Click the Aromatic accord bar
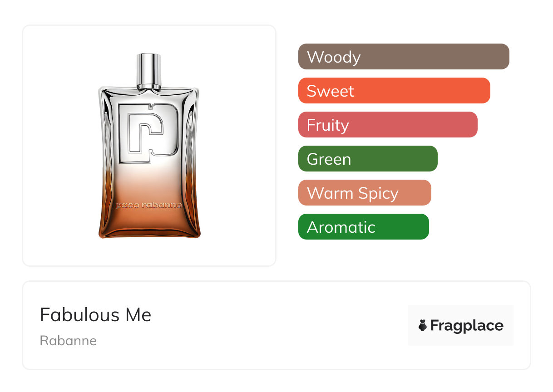553x392 pixels. tap(363, 227)
